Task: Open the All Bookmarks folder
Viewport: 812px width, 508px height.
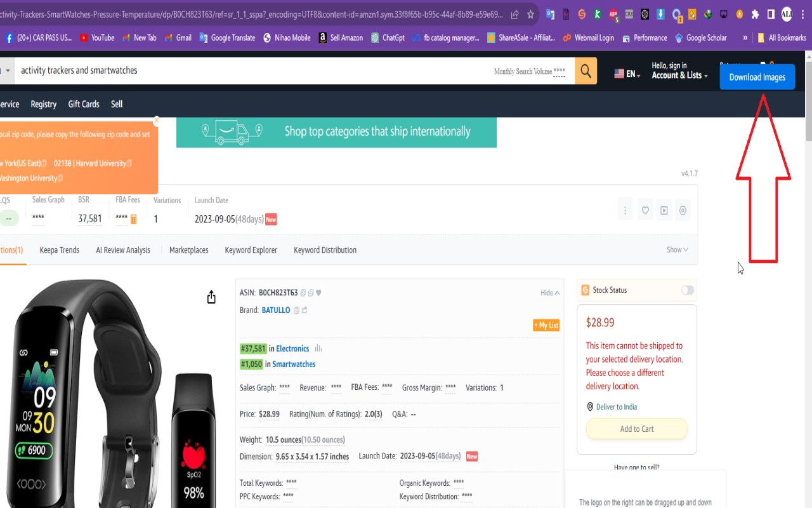Action: (782, 37)
